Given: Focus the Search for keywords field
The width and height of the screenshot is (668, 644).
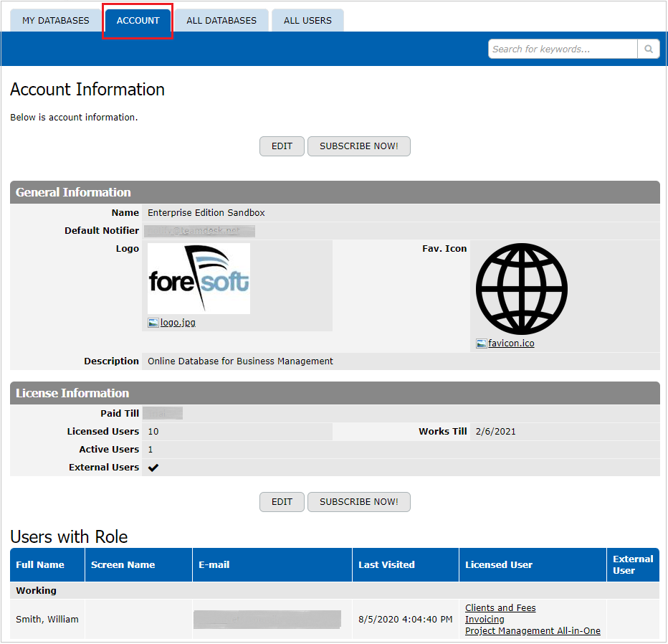Looking at the screenshot, I should click(563, 49).
